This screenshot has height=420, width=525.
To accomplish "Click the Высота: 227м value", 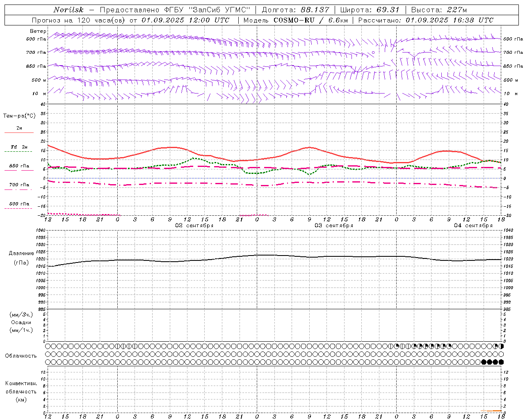I will (439, 10).
